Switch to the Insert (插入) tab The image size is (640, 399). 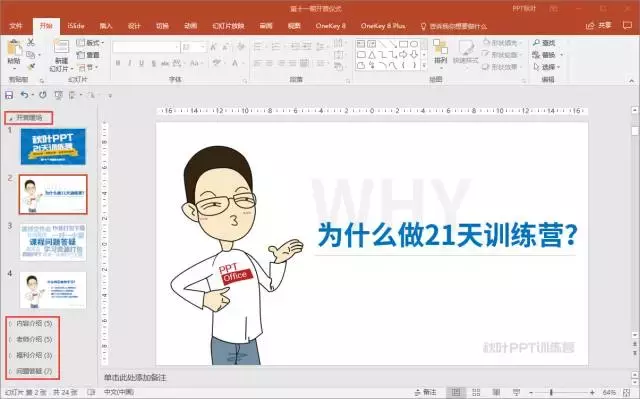click(x=106, y=26)
